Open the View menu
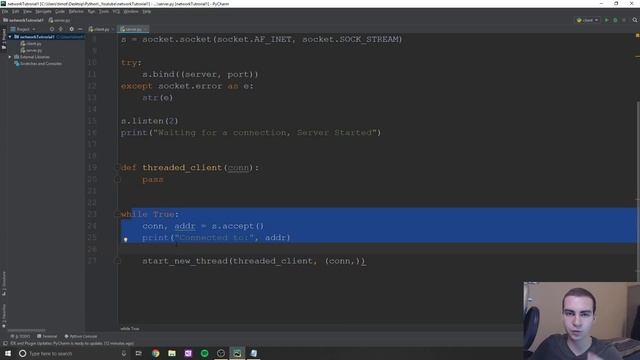This screenshot has height=360, width=640. pyautogui.click(x=27, y=11)
